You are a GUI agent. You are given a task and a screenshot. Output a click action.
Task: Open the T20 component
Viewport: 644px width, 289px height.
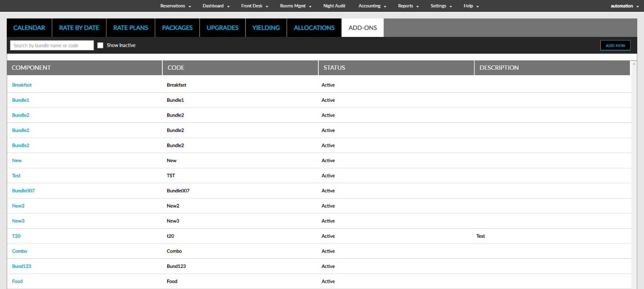click(16, 236)
